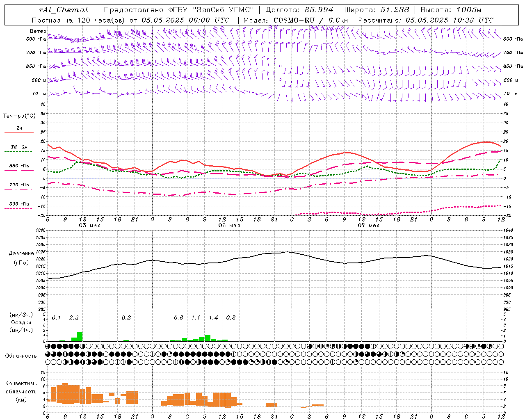Image resolution: width=525 pixels, height=420 pixels.
Task: Click the 0.6 precipitation total
Action: pos(178,317)
